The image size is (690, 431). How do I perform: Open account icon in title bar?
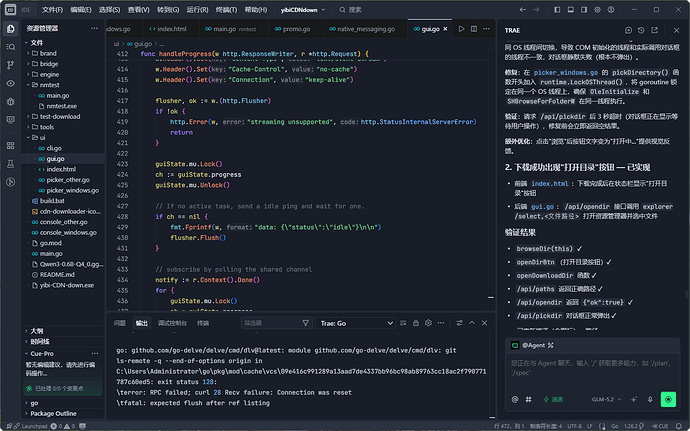tap(611, 10)
